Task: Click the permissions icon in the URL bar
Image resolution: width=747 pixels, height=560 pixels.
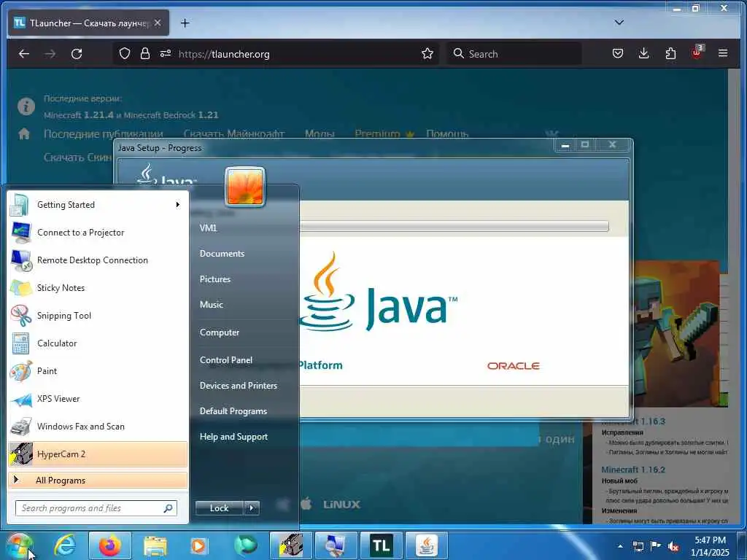Action: click(166, 53)
